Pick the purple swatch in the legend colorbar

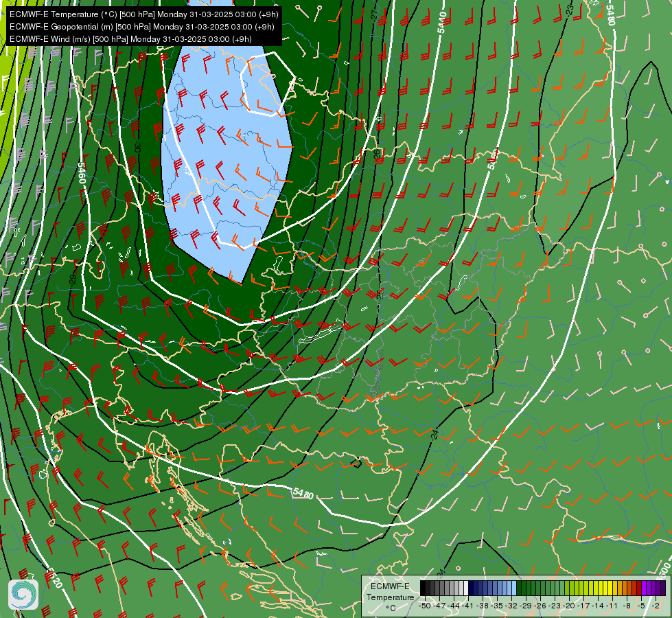[x=644, y=588]
